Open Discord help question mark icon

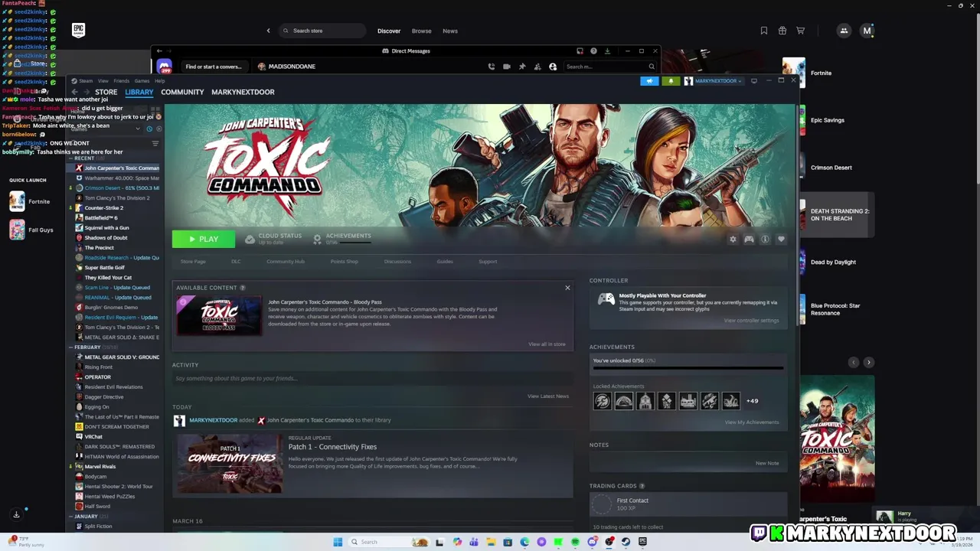point(593,51)
